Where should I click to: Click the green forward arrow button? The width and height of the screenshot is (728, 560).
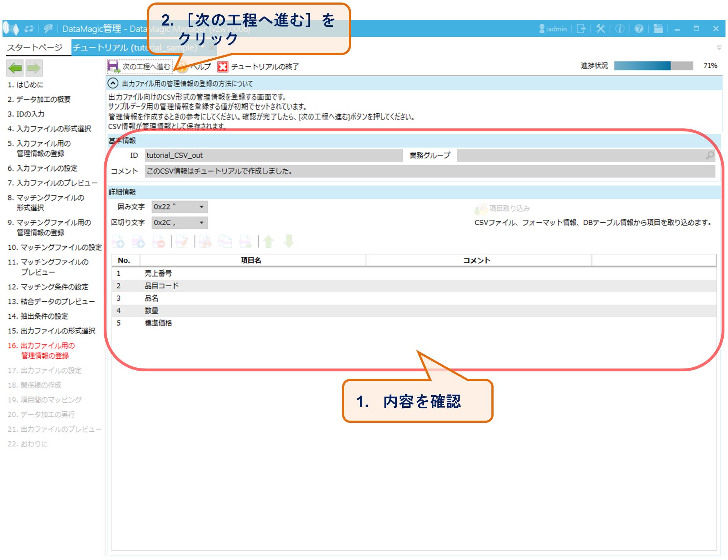(34, 68)
